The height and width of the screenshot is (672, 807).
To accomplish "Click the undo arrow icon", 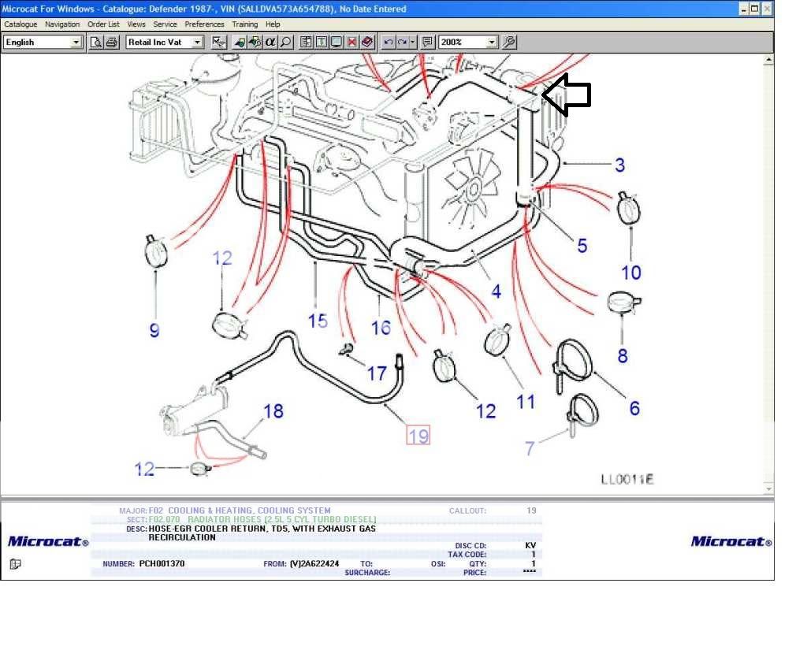I will pyautogui.click(x=389, y=43).
